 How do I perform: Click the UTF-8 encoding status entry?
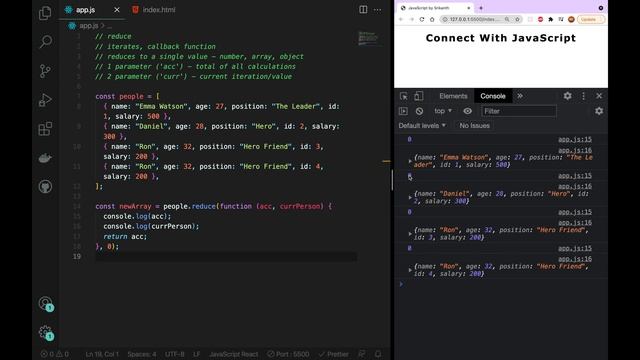[x=175, y=354]
